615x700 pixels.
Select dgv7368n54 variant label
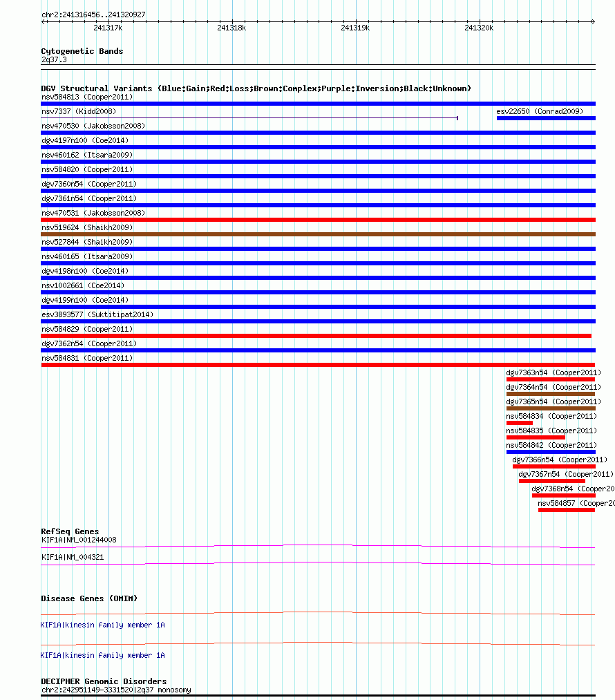tap(573, 489)
